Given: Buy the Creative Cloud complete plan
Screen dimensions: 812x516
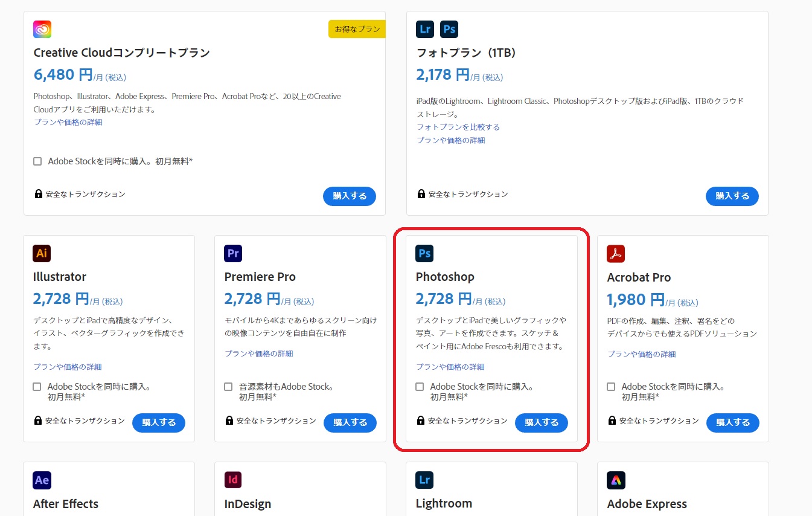Looking at the screenshot, I should coord(350,196).
